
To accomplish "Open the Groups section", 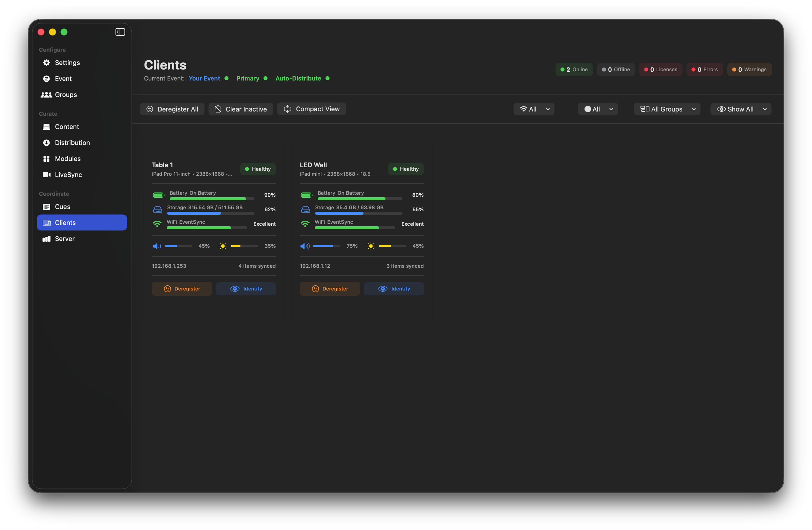I will click(65, 94).
